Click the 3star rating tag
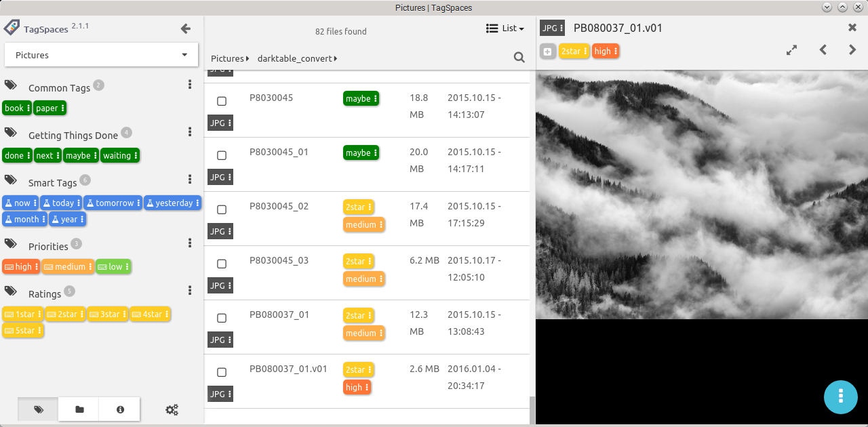The image size is (868, 427). pos(107,314)
